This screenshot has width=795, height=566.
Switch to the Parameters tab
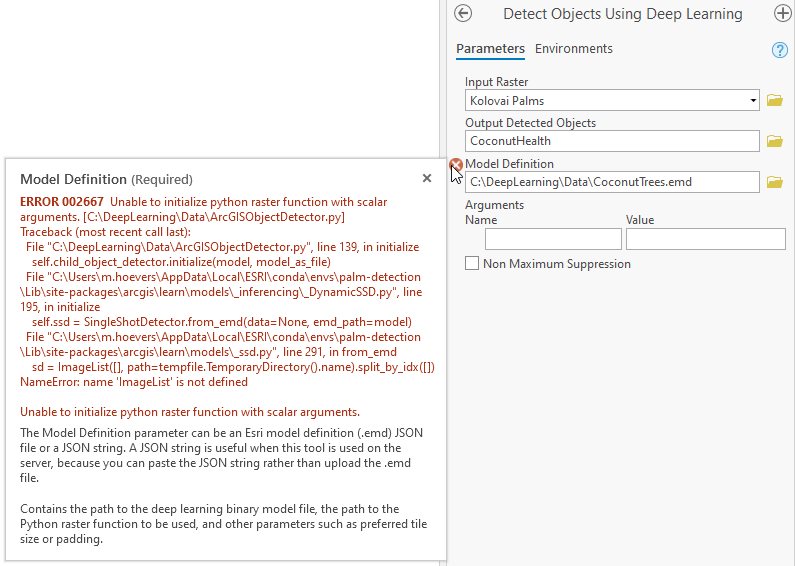[490, 49]
